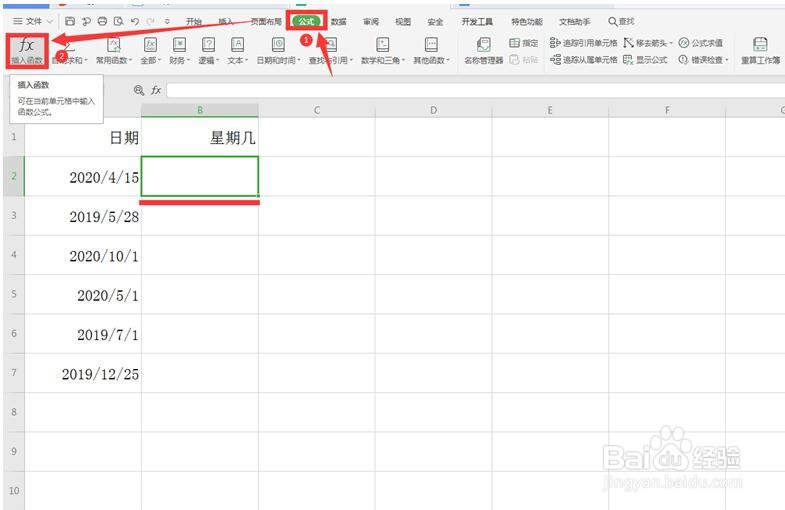
Task: Select cell containing 日期
Action: pyautogui.click(x=83, y=137)
